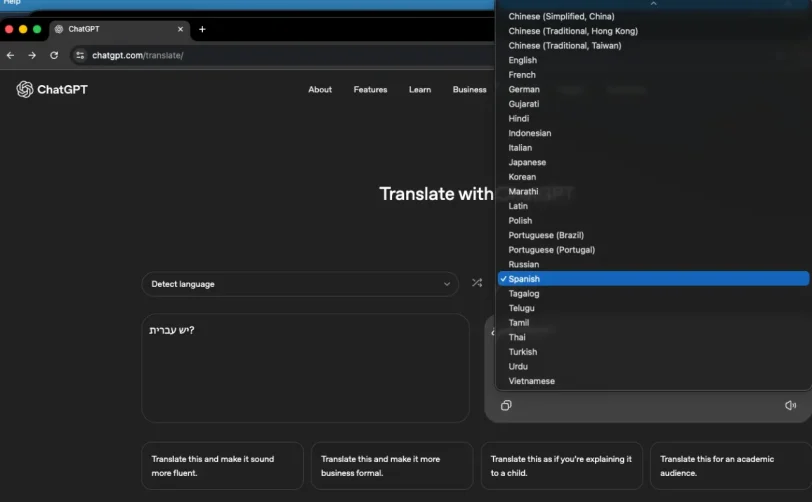The height and width of the screenshot is (502, 812).
Task: Click 'make it sound more fluent' suggestion
Action: pos(222,466)
